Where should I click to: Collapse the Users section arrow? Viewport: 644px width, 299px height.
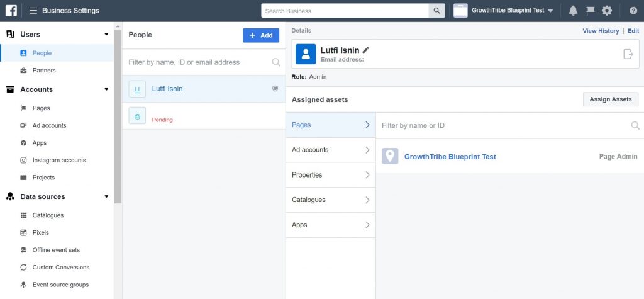pyautogui.click(x=106, y=34)
